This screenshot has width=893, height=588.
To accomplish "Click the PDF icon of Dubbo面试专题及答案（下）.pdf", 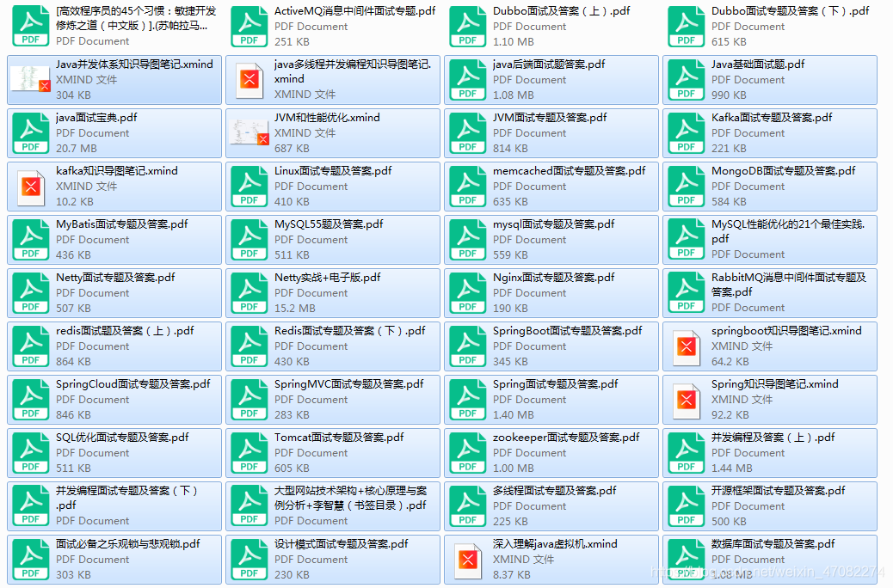I will pos(687,26).
